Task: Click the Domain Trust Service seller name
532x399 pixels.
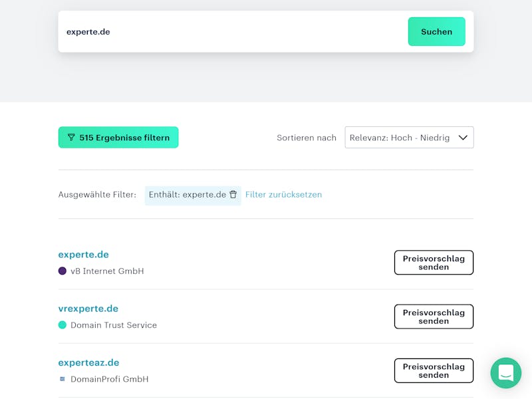Action: point(114,325)
